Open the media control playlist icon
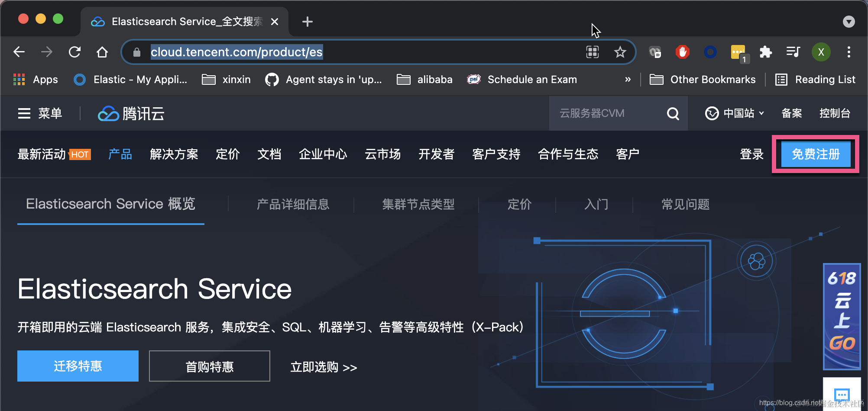The width and height of the screenshot is (868, 411). click(x=793, y=52)
